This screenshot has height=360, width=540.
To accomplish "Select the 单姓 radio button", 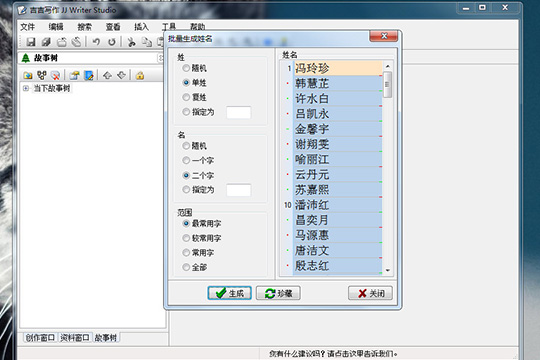I will [x=195, y=83].
